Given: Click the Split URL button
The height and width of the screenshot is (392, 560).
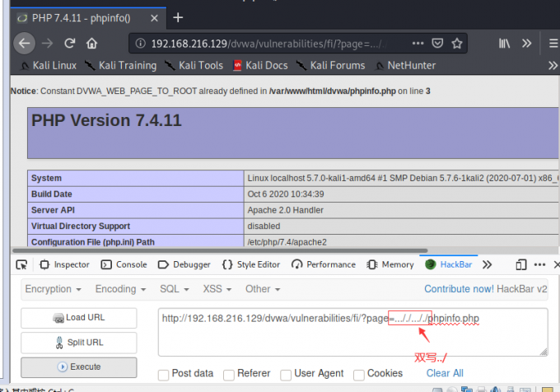Looking at the screenshot, I should [79, 343].
